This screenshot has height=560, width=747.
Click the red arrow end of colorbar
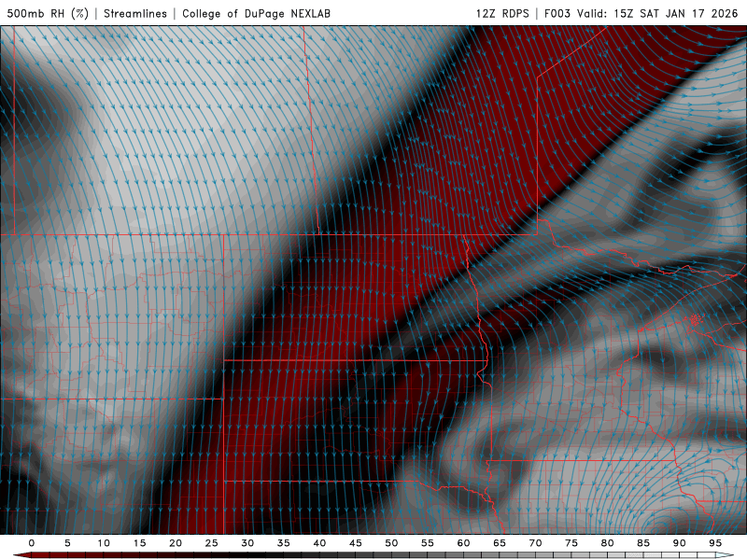coord(21,555)
